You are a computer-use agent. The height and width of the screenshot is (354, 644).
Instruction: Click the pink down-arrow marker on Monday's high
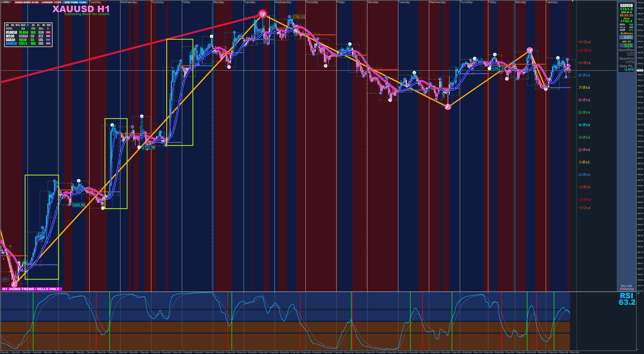pyautogui.click(x=530, y=51)
